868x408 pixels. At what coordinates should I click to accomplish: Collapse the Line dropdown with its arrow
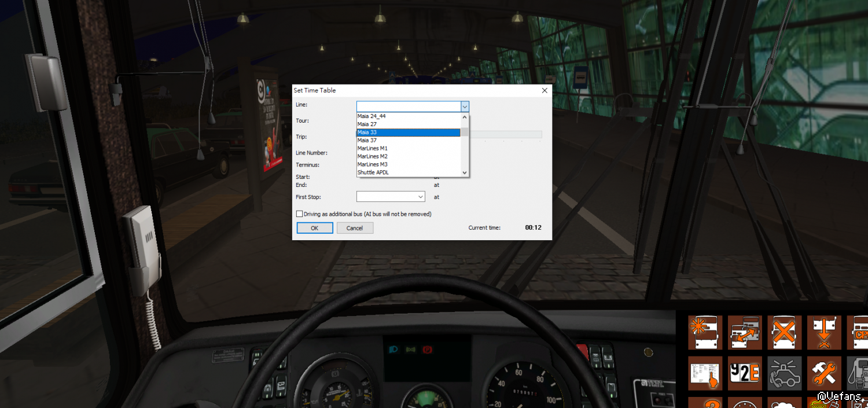464,106
